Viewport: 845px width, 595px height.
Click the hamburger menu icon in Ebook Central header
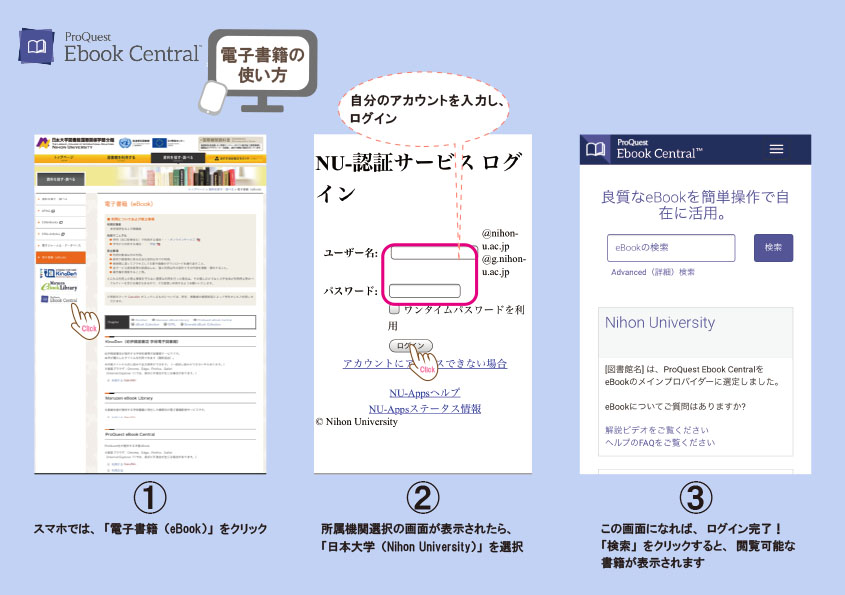click(776, 149)
